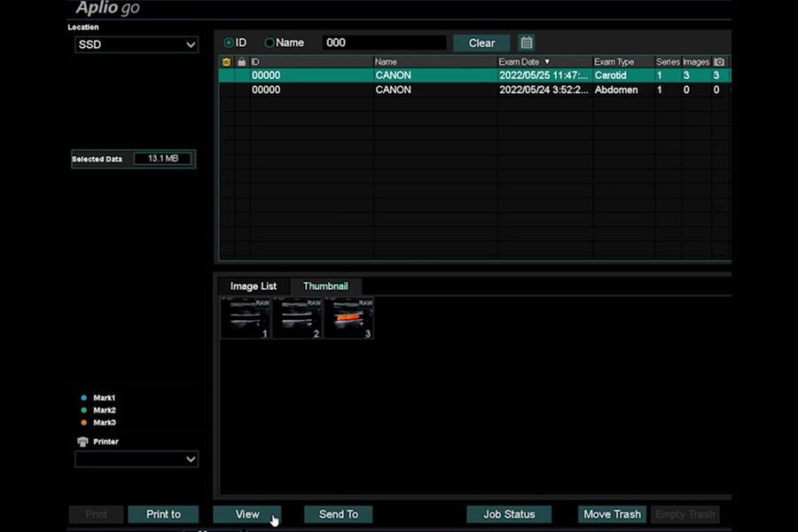
Task: Click the search field containing 000
Action: [x=384, y=43]
